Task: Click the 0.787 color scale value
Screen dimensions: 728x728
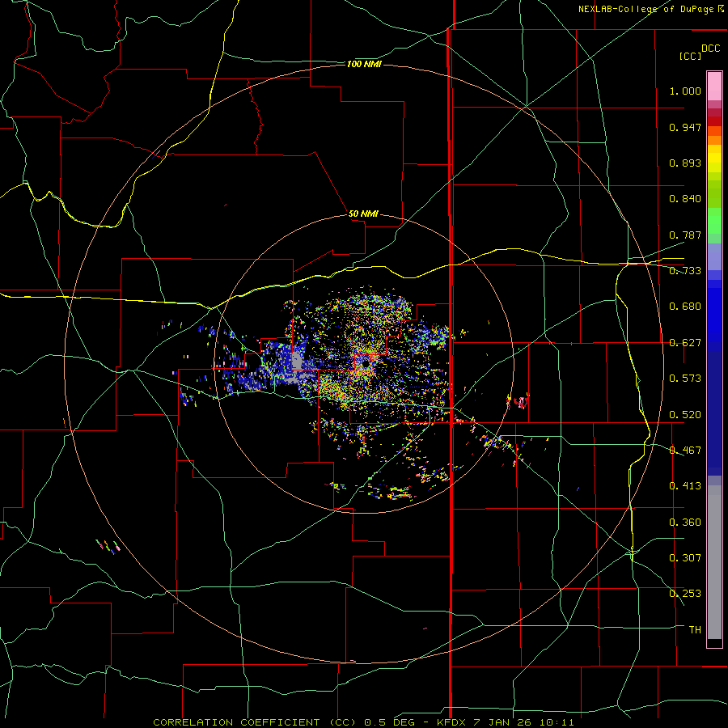Action: click(685, 235)
